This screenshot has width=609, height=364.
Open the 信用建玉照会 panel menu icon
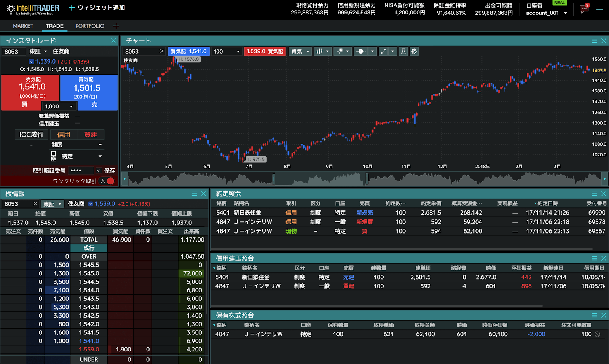(x=595, y=258)
